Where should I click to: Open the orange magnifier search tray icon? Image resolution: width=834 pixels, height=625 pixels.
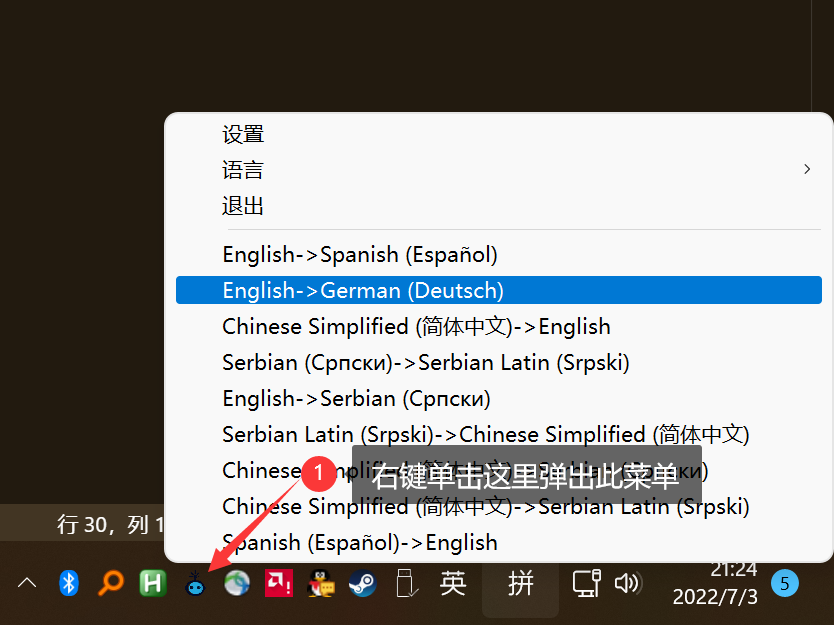pyautogui.click(x=110, y=583)
